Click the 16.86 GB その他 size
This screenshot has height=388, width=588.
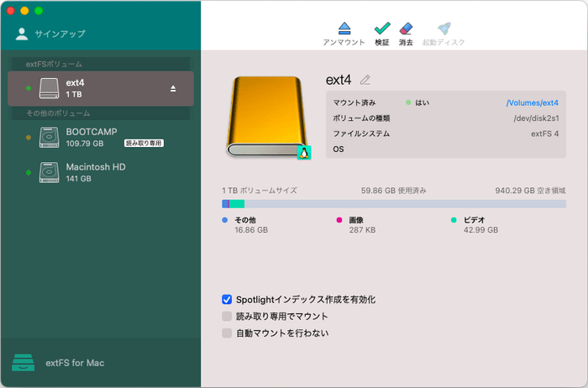(251, 230)
